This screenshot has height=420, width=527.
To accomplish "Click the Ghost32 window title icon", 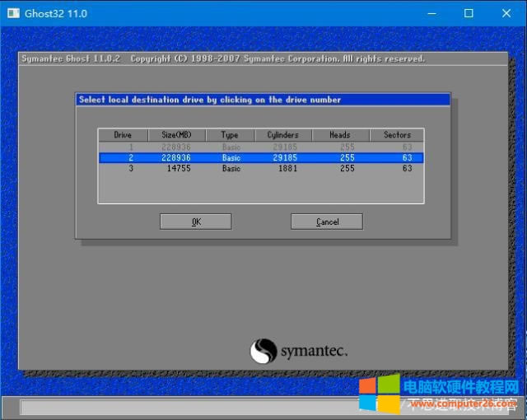I will [13, 13].
